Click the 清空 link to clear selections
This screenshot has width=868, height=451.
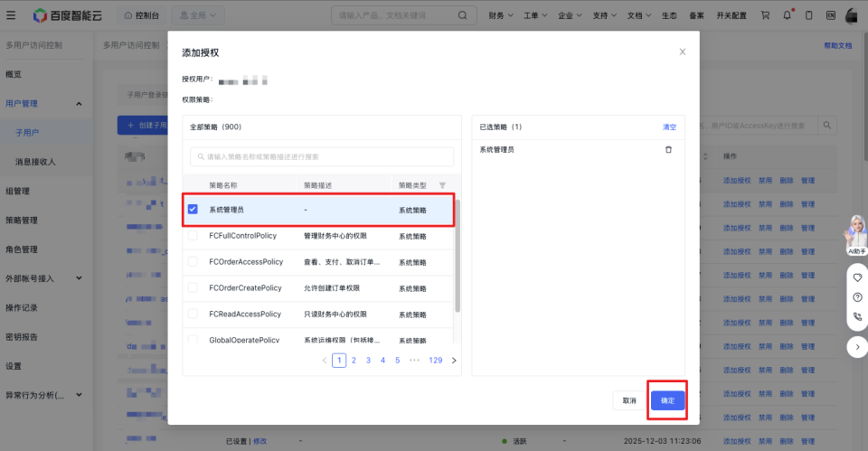(x=669, y=127)
